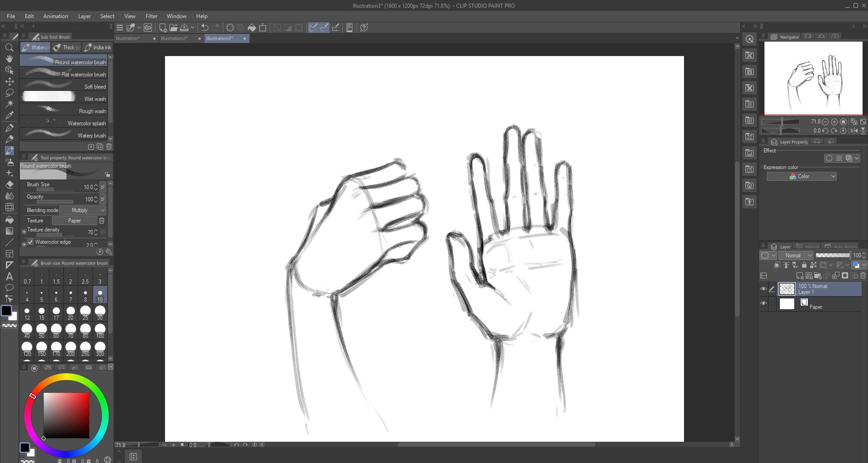Choose brush size preset 30
The image size is (868, 463).
coord(100,312)
